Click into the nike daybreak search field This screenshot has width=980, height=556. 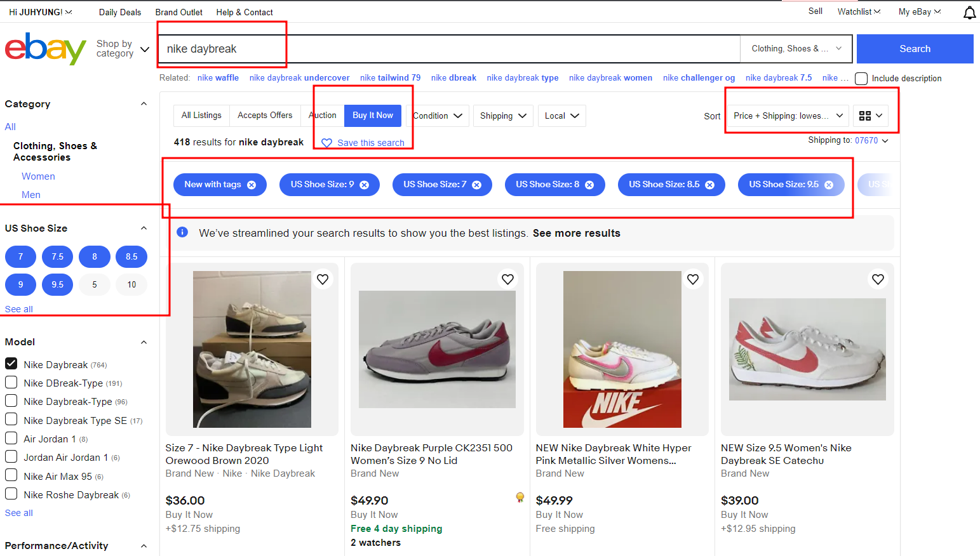click(449, 49)
